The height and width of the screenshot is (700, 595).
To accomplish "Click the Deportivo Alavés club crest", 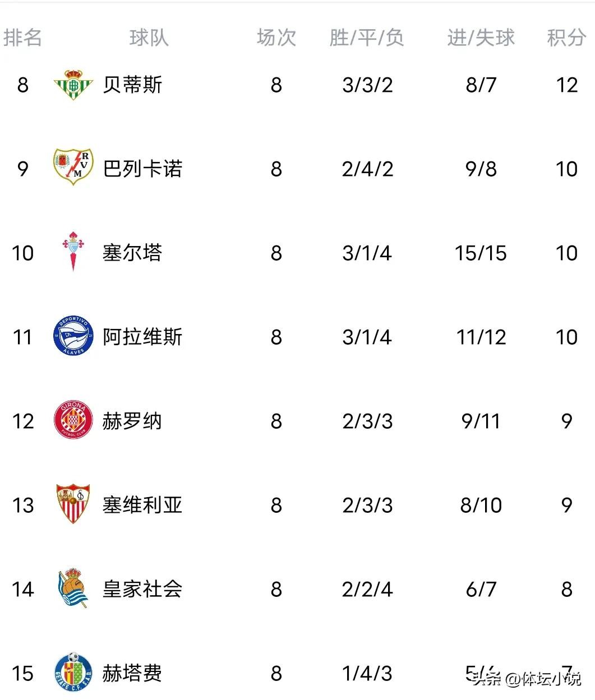I will point(73,336).
